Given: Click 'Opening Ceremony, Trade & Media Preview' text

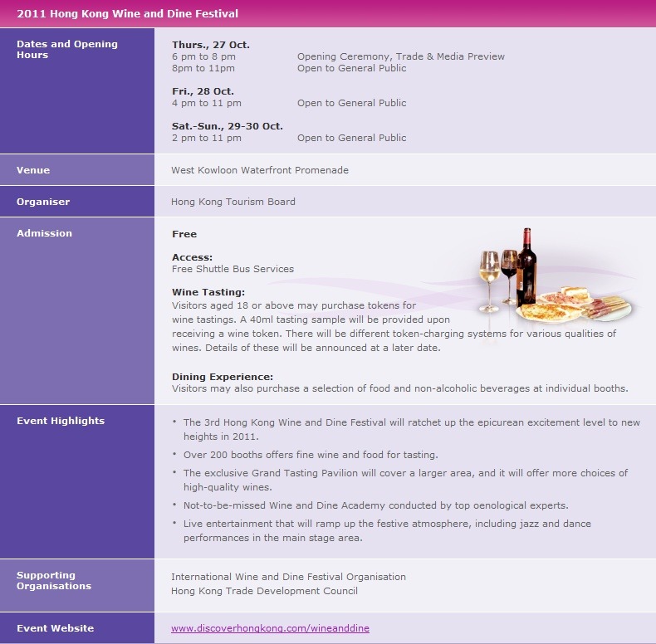Looking at the screenshot, I should [401, 56].
